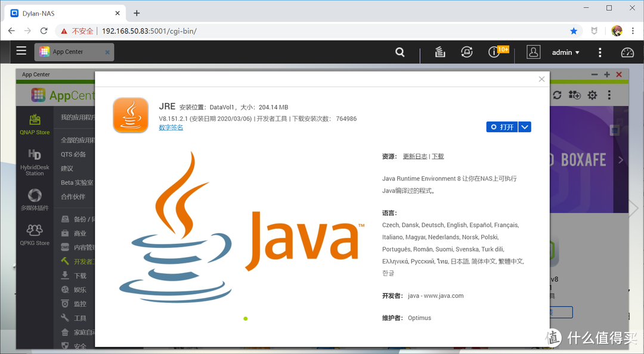Open QTS 必备 category

(73, 154)
